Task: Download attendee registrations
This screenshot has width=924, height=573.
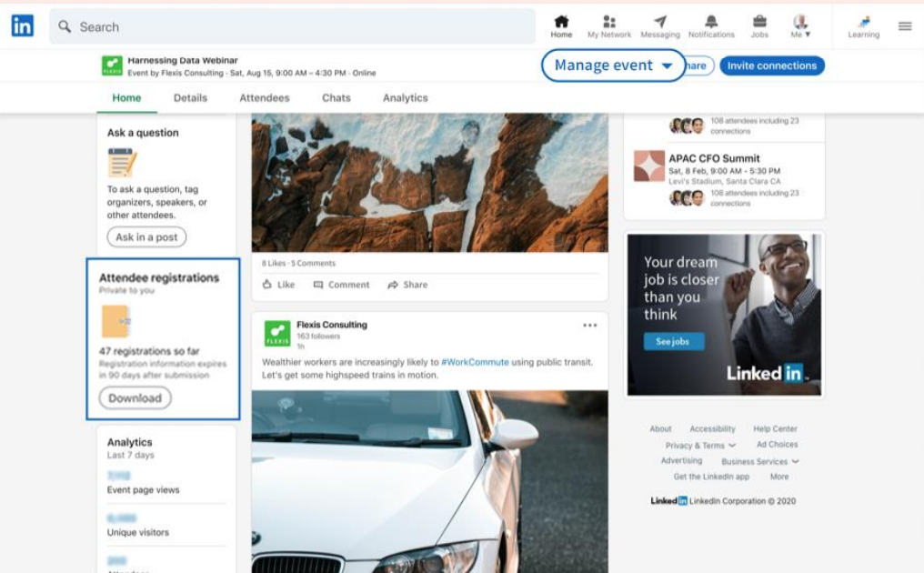Action: [135, 398]
